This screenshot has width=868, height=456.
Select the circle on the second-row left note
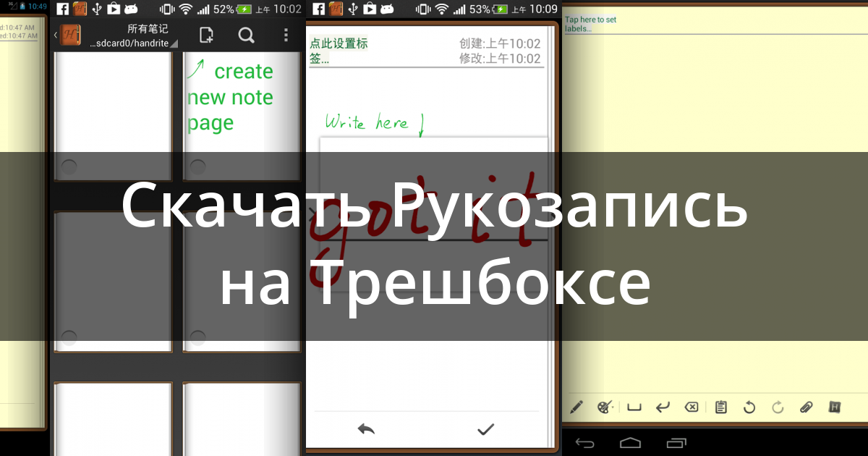click(x=69, y=337)
